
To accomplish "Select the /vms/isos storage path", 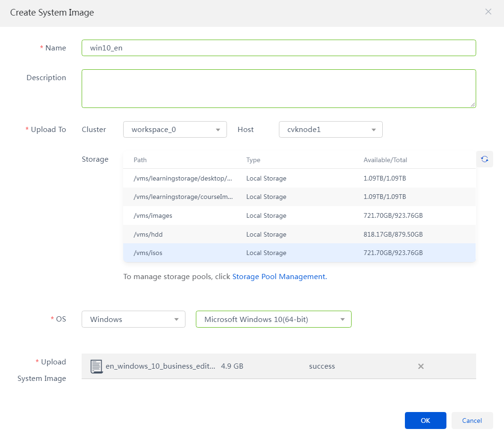I will 148,253.
